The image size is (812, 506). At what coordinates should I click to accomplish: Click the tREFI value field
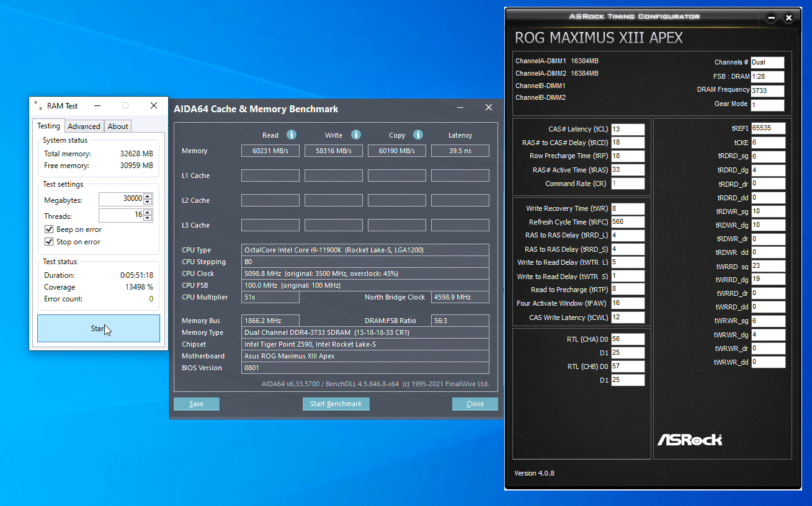[768, 128]
